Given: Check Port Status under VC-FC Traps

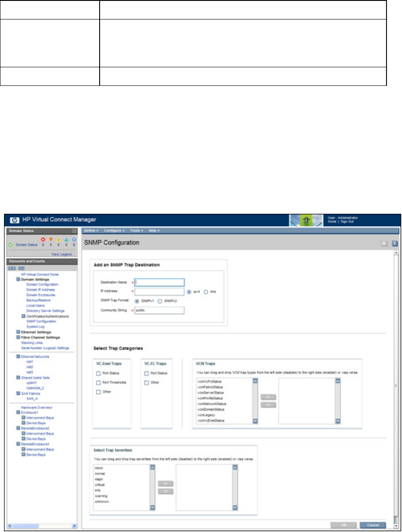Looking at the screenshot, I should click(x=147, y=374).
